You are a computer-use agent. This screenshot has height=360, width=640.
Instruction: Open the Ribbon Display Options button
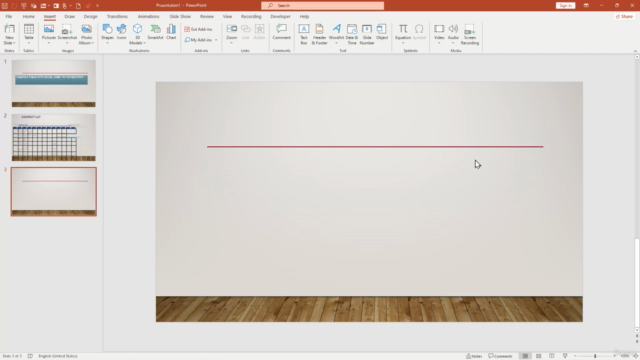click(586, 6)
